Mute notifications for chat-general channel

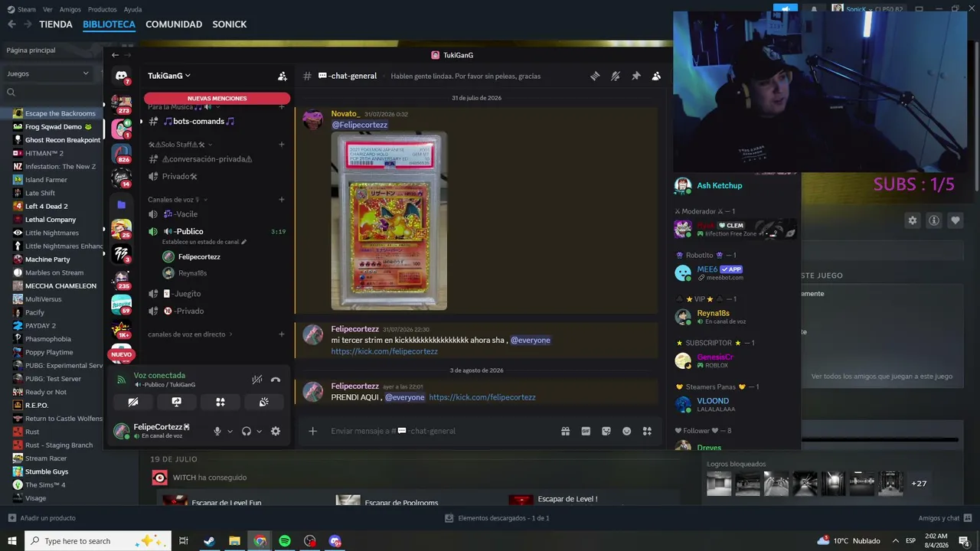coord(615,76)
